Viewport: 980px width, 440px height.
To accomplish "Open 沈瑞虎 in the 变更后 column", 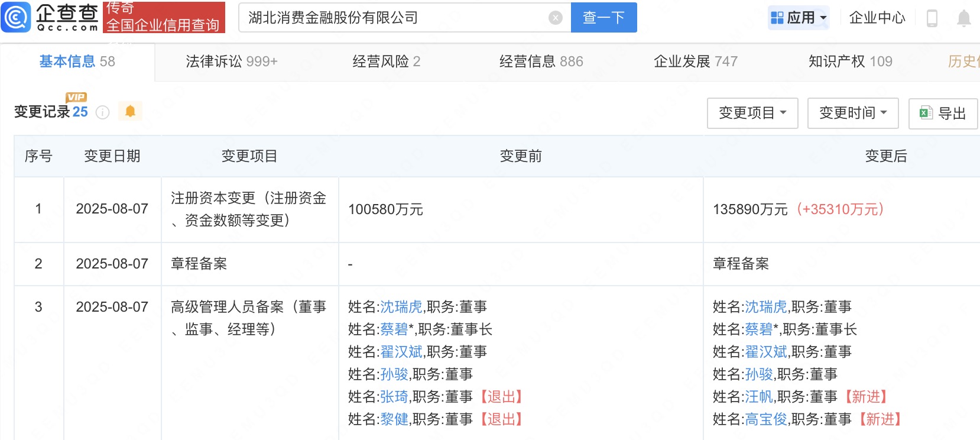I will click(x=766, y=307).
